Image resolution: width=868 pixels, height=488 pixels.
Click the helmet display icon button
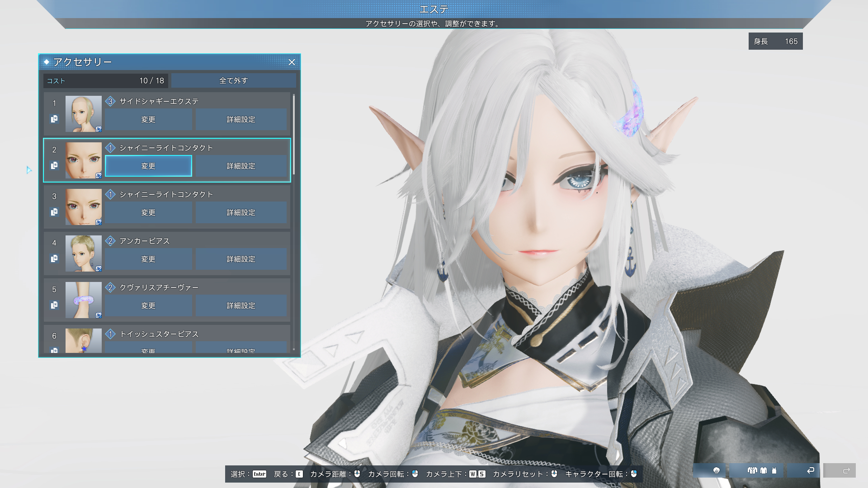coord(716,470)
